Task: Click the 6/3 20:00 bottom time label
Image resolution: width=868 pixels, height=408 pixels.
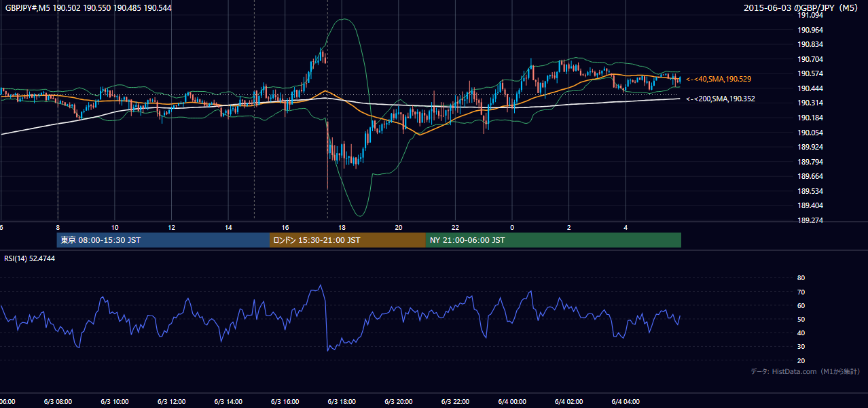Action: pos(398,402)
